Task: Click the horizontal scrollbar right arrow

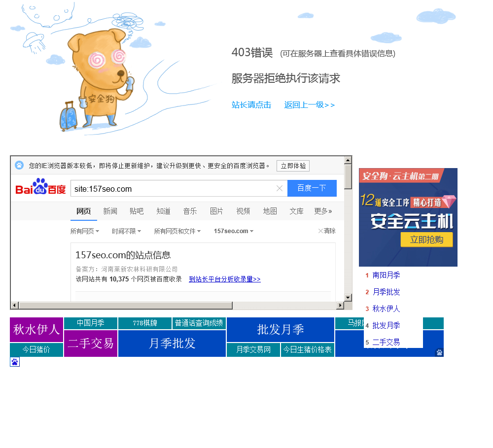Action: click(340, 305)
